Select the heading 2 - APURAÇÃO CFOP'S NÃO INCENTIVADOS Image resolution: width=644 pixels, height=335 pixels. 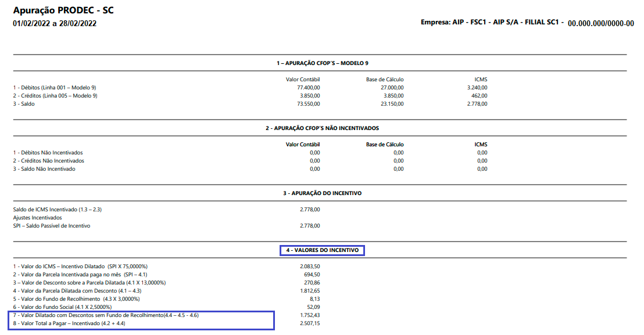(323, 128)
